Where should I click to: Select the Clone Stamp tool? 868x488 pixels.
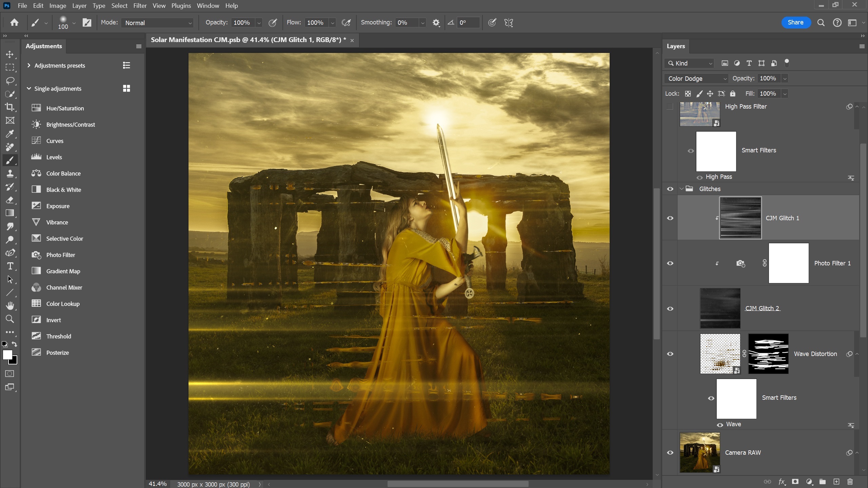coord(10,174)
